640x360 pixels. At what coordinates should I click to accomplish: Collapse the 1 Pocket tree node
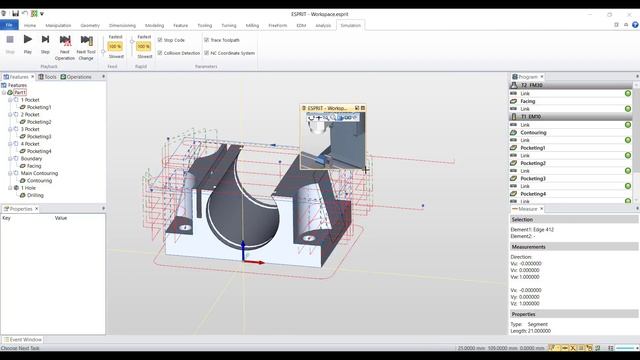pos(10,100)
